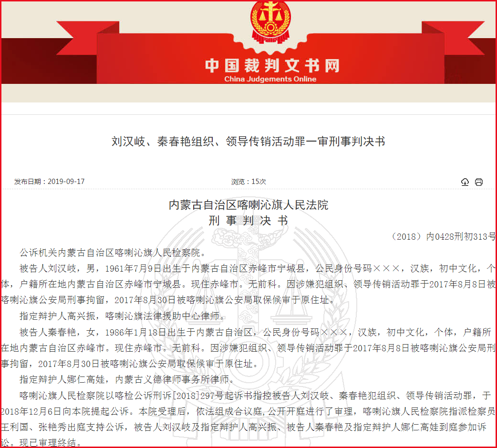
Task: Click the print document icon
Action: (478, 182)
